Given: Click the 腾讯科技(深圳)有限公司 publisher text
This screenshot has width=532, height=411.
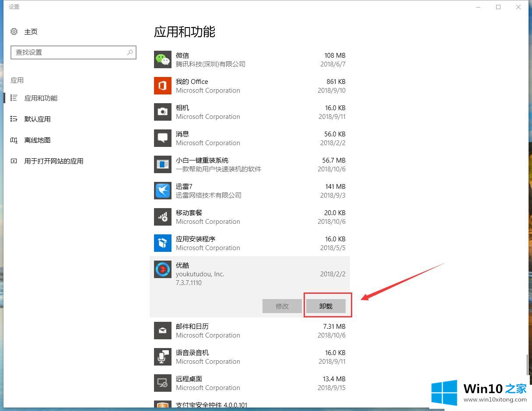Looking at the screenshot, I should (x=210, y=64).
